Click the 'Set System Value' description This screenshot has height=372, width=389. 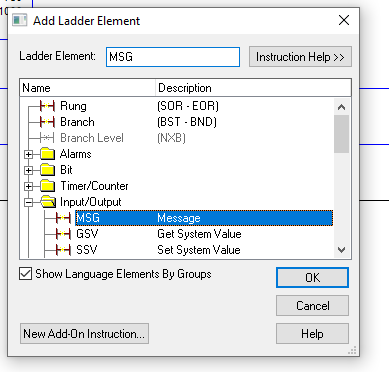[x=199, y=250]
